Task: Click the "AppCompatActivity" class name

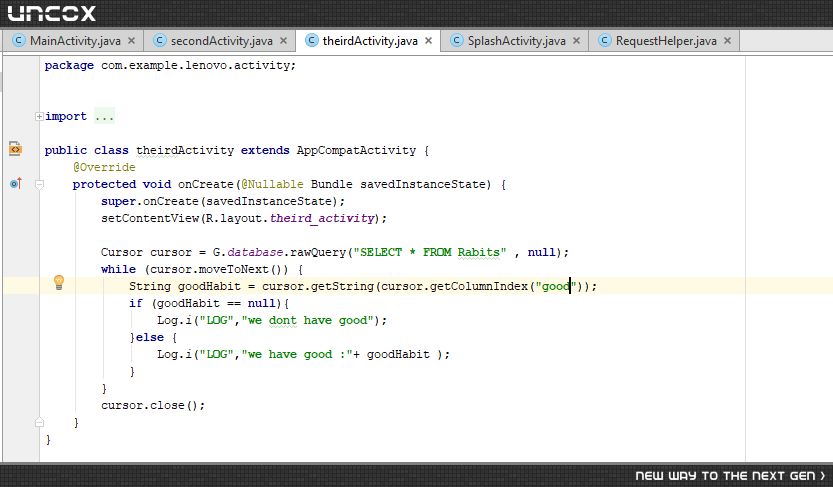Action: point(356,150)
